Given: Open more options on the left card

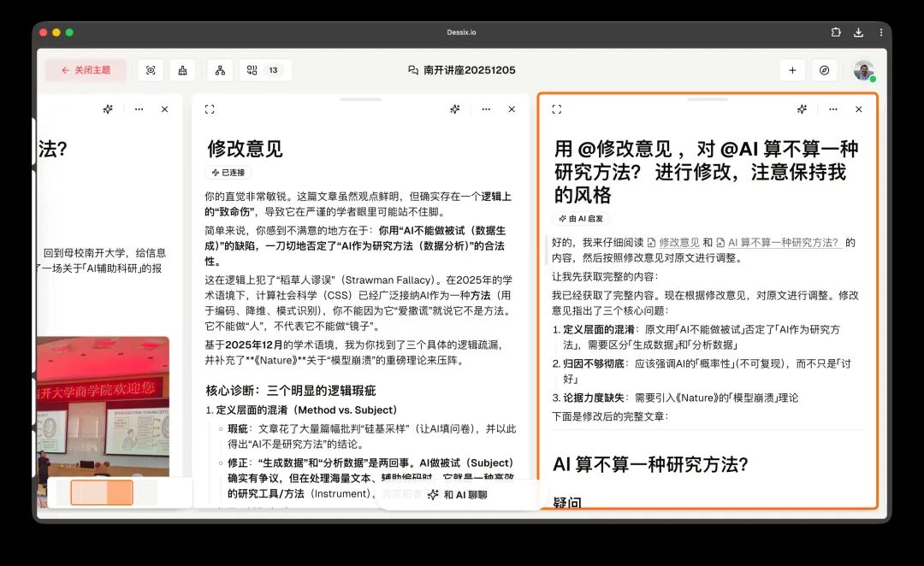Looking at the screenshot, I should point(139,109).
